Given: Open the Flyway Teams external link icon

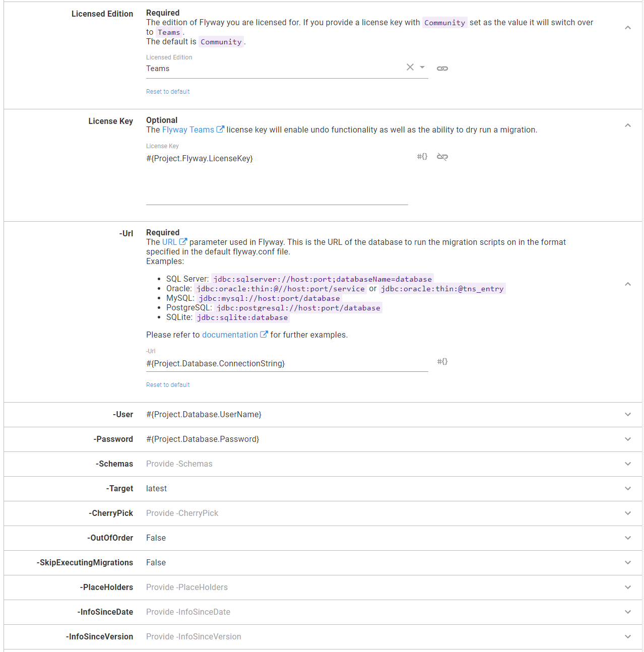Looking at the screenshot, I should 221,129.
